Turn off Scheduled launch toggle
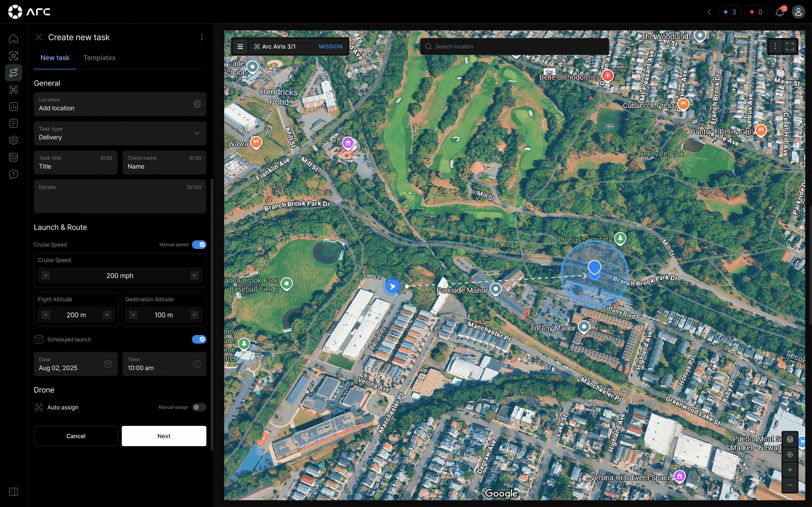 click(199, 339)
